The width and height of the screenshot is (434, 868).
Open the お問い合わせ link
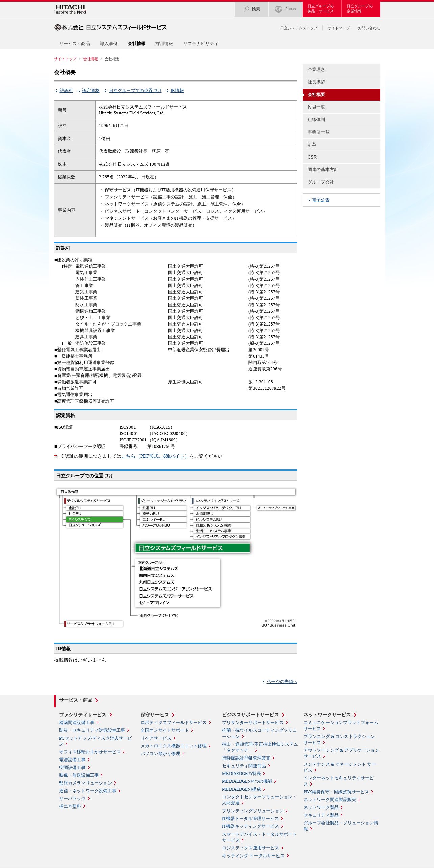369,28
